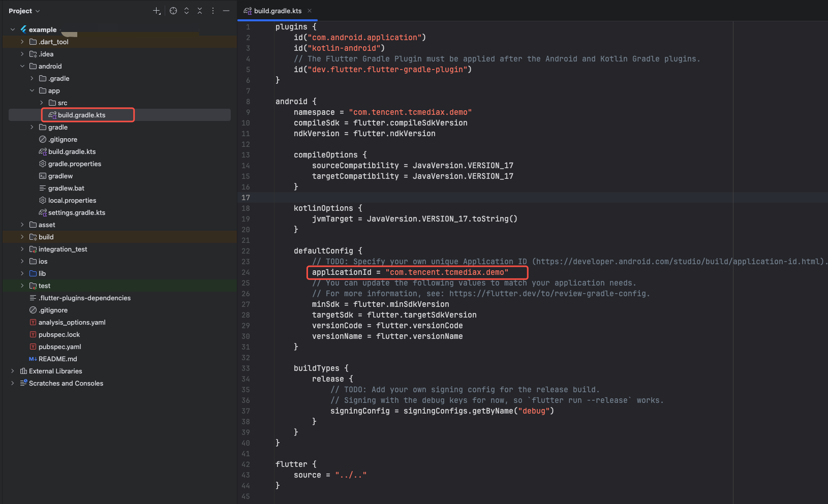The height and width of the screenshot is (504, 828).
Task: Click the Flutter icon beside example project
Action: (23, 29)
